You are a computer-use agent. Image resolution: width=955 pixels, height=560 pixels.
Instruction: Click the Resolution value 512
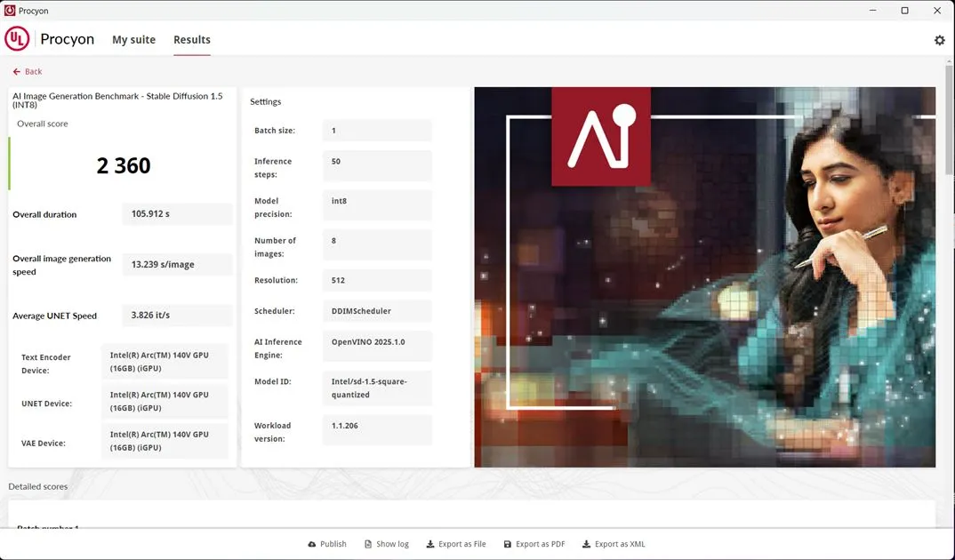point(377,281)
